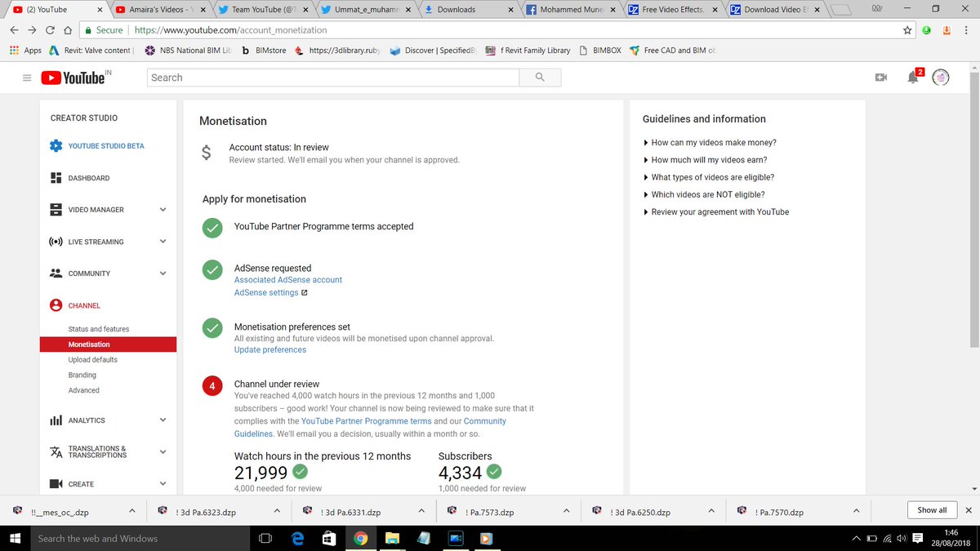
Task: Open the create video camera icon
Action: (880, 78)
